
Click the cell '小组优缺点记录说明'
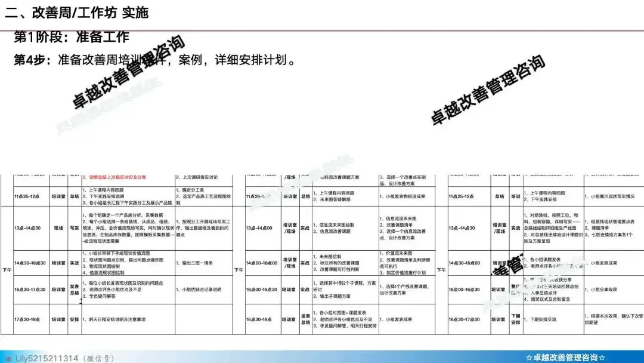coord(199,290)
